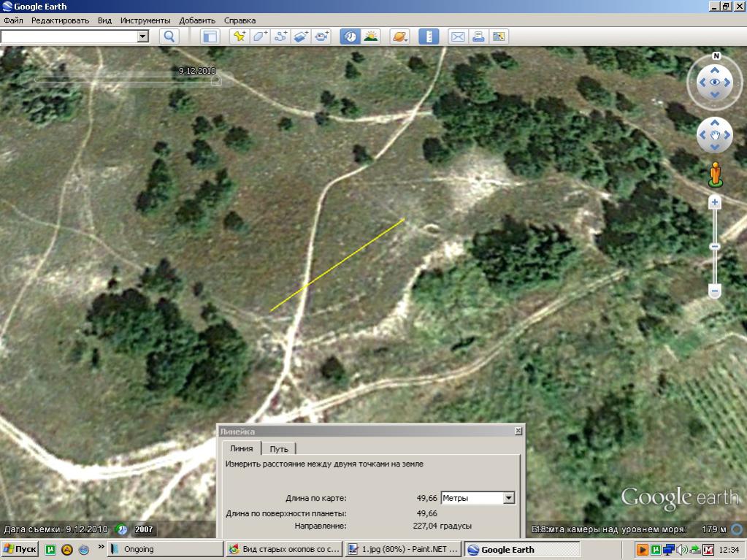The image size is (747, 560).
Task: Expand the quick launch chevron
Action: coord(101,547)
